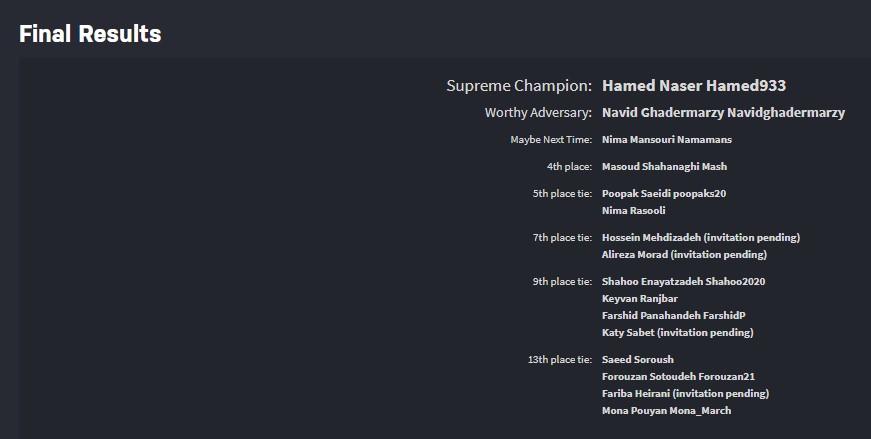Open Mona Pouyan Mona_March profile
The height and width of the screenshot is (439, 871).
pyautogui.click(x=666, y=411)
